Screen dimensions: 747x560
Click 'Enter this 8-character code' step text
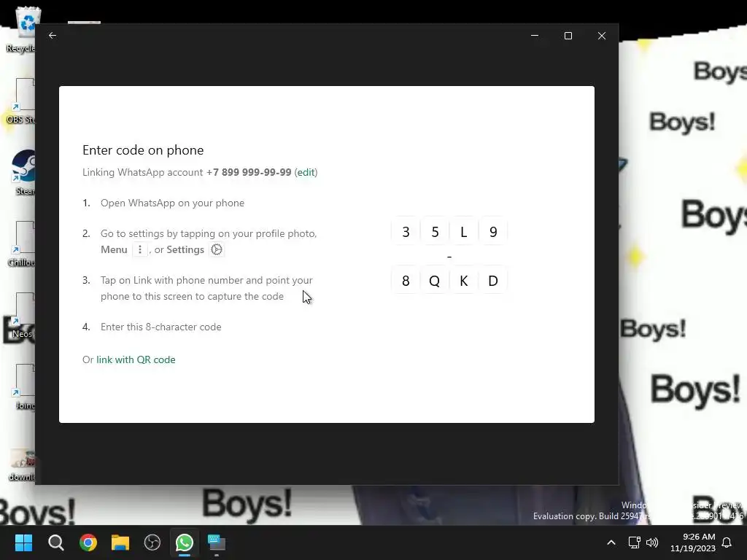pyautogui.click(x=161, y=327)
